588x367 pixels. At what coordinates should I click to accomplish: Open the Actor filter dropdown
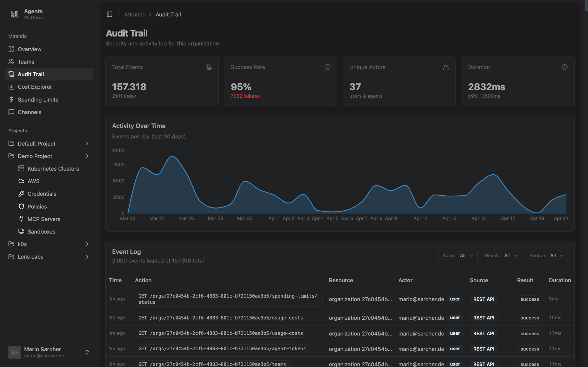click(458, 255)
